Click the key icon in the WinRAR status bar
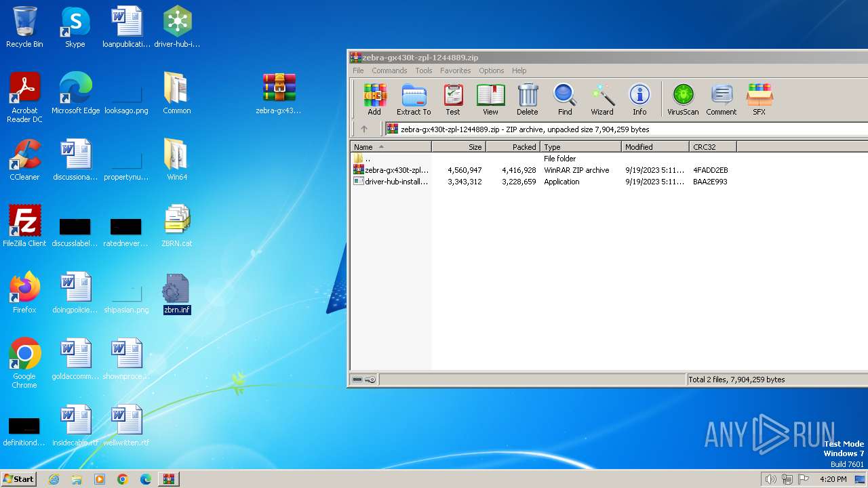 click(x=370, y=380)
